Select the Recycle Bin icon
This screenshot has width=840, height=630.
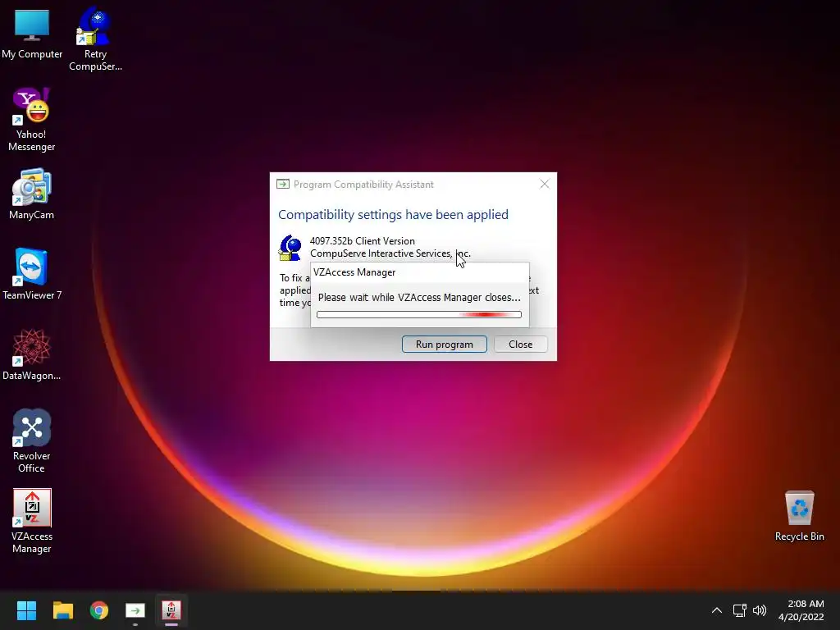(x=799, y=516)
